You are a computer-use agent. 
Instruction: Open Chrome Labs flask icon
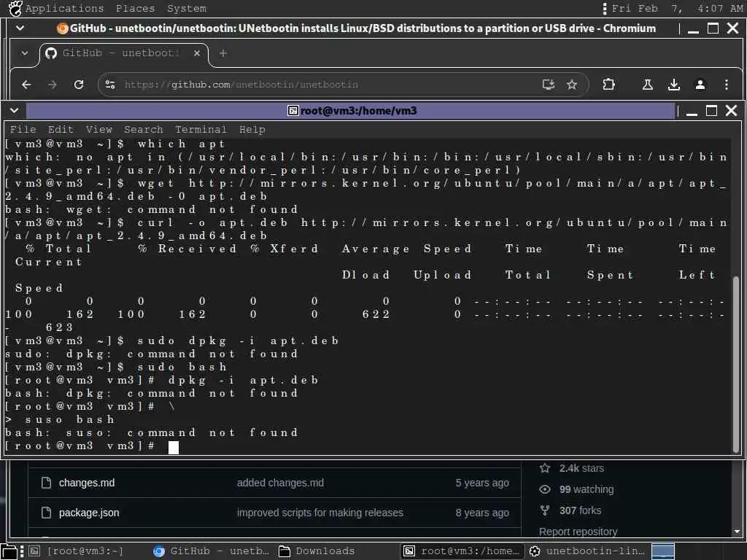coord(648,85)
